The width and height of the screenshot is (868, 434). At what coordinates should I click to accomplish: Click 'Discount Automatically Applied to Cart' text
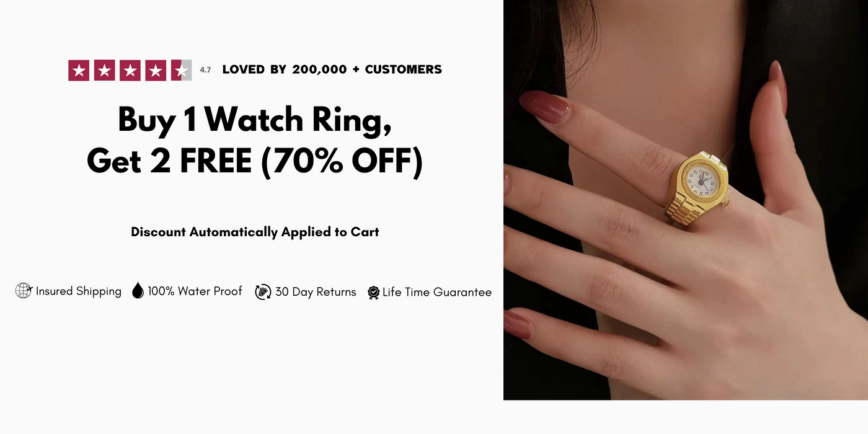coord(255,232)
